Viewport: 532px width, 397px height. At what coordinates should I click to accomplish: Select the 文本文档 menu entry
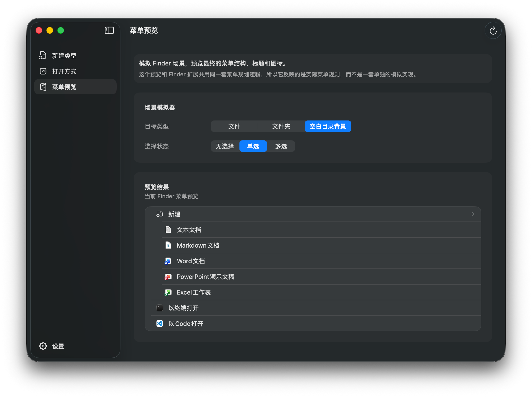tap(321, 230)
